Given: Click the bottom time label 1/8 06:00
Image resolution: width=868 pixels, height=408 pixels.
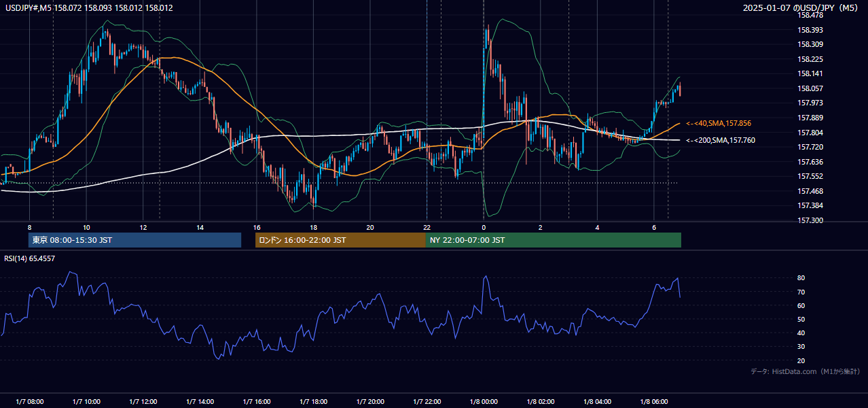Looking at the screenshot, I should [x=654, y=402].
